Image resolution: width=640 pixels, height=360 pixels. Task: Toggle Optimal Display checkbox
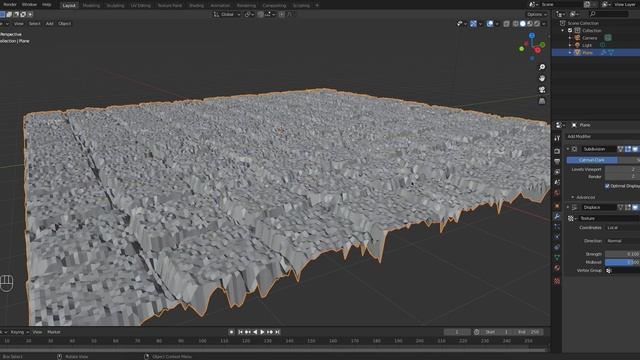point(607,186)
